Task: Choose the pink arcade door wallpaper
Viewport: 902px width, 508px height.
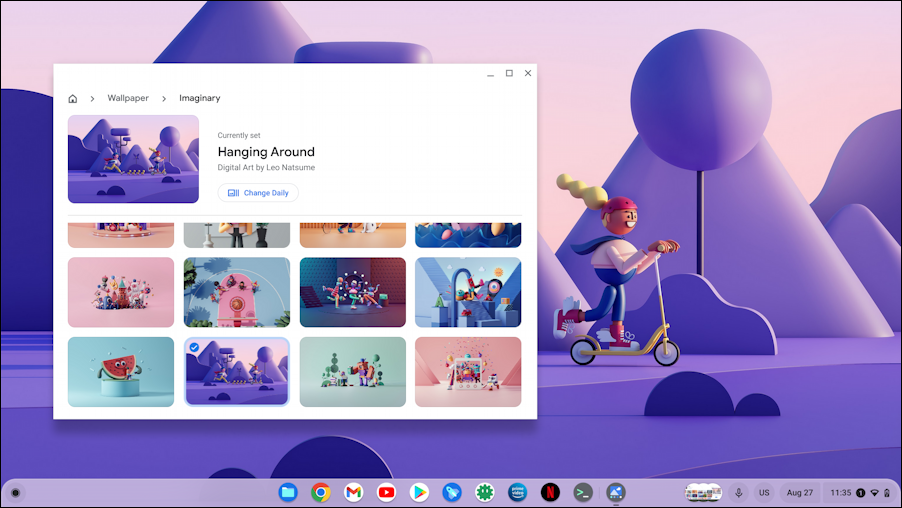Action: (x=237, y=292)
